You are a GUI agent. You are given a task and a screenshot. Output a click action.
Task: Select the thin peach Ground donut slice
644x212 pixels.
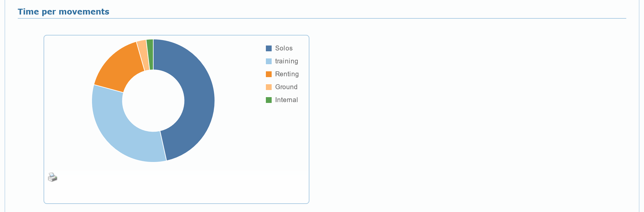[x=143, y=52]
